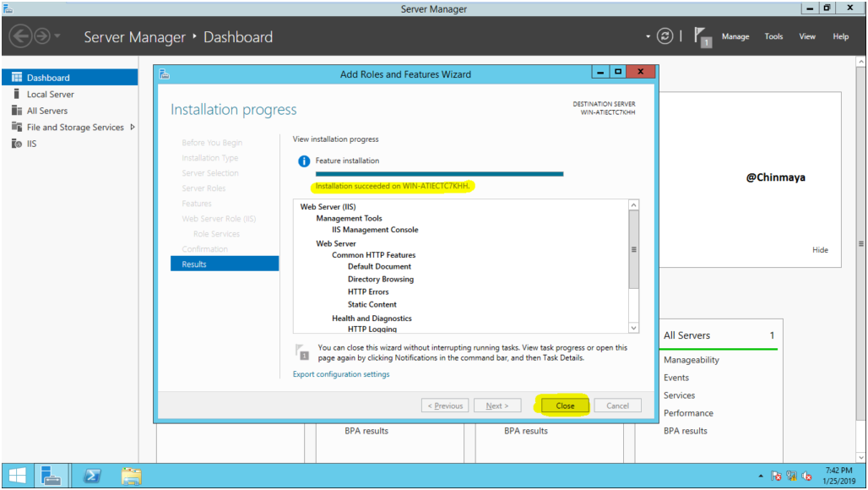
Task: Click Static Content entry
Action: point(372,304)
